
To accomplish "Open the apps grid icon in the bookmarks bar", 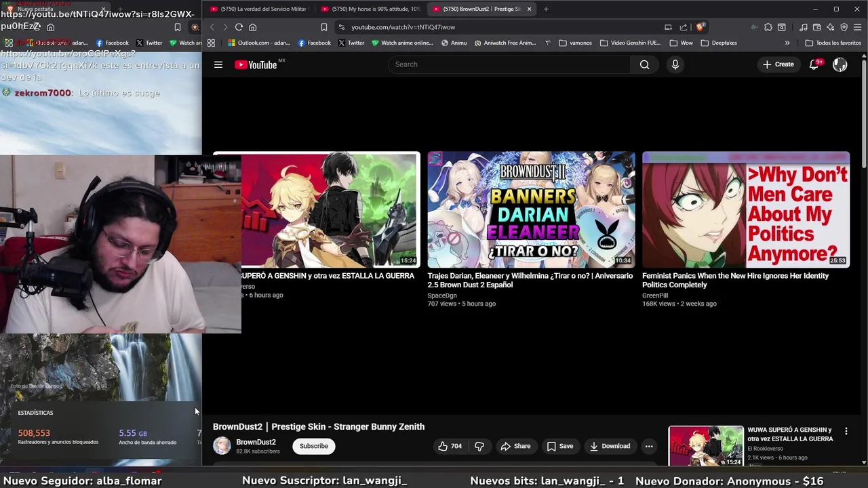I will coord(211,43).
